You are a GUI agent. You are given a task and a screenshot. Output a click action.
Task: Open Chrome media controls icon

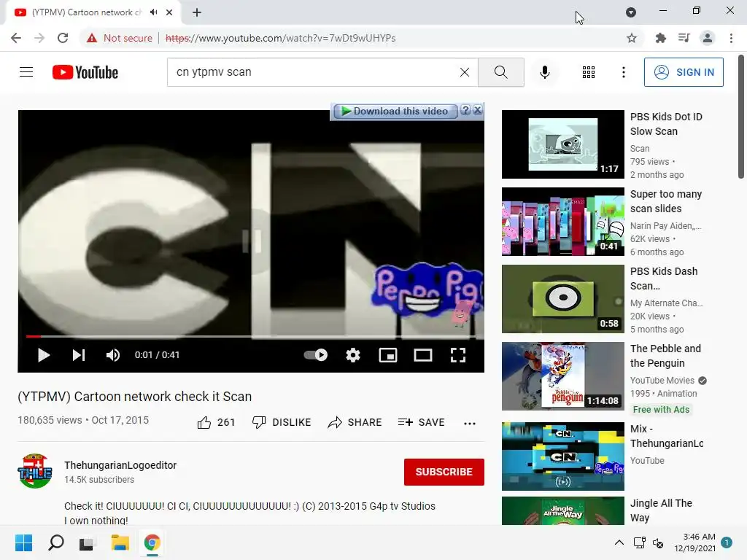click(x=684, y=38)
